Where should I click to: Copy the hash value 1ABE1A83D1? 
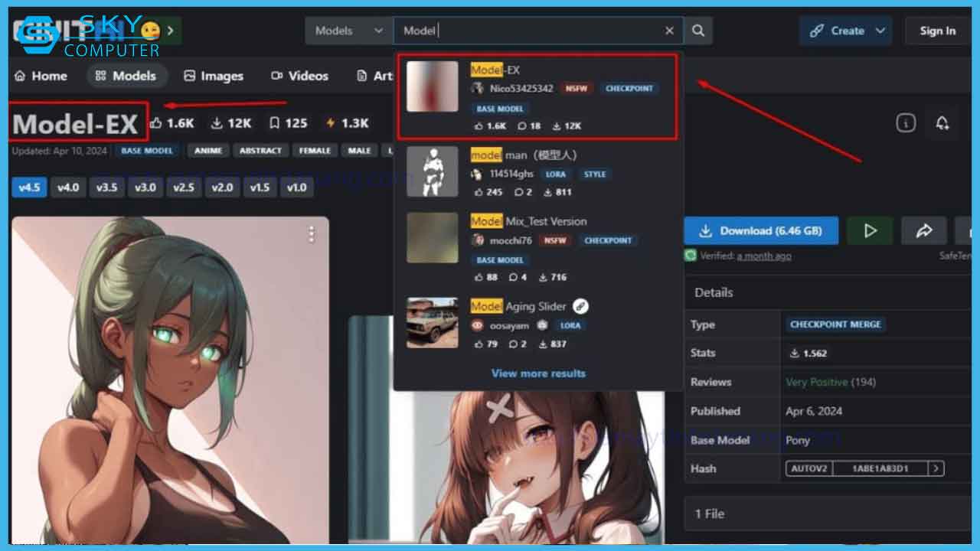click(880, 468)
